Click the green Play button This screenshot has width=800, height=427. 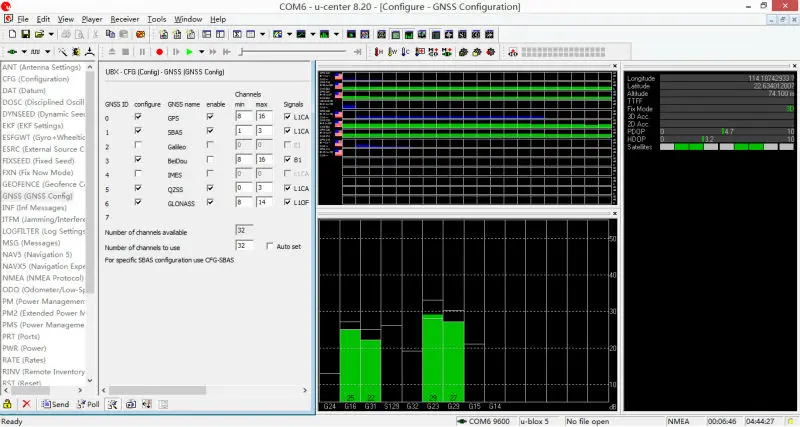click(x=189, y=52)
